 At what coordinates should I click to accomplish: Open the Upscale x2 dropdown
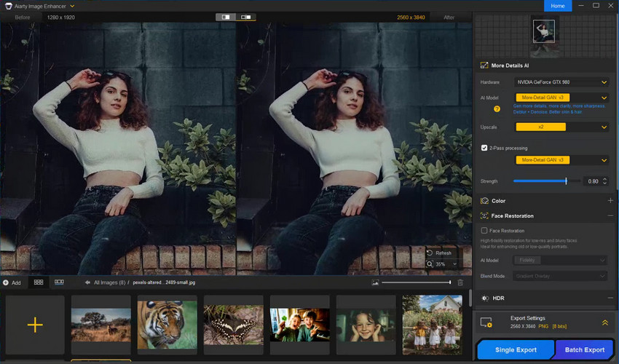pos(561,127)
